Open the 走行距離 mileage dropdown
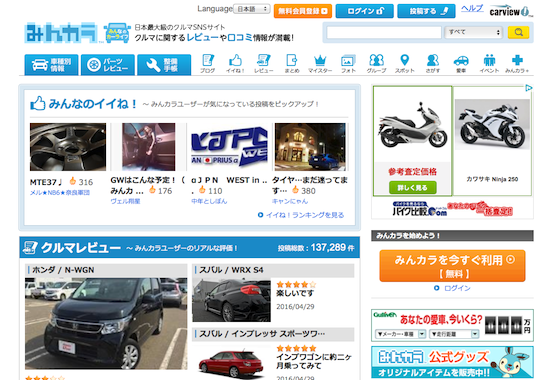Screen dimensions: 550x380 pos(454,334)
